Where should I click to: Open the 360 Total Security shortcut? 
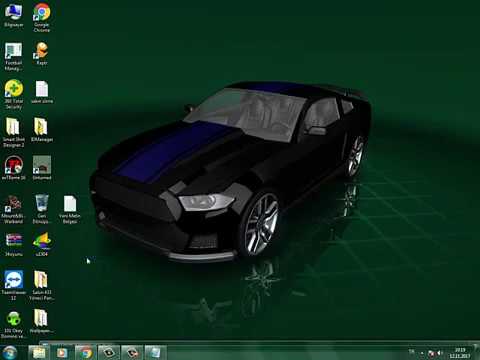[x=13, y=95]
